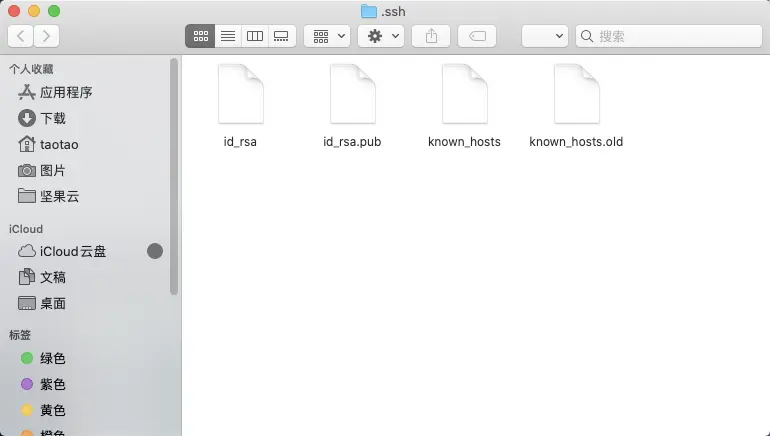Select the known_hosts file icon
Screen dimensions: 770x436
pos(465,94)
